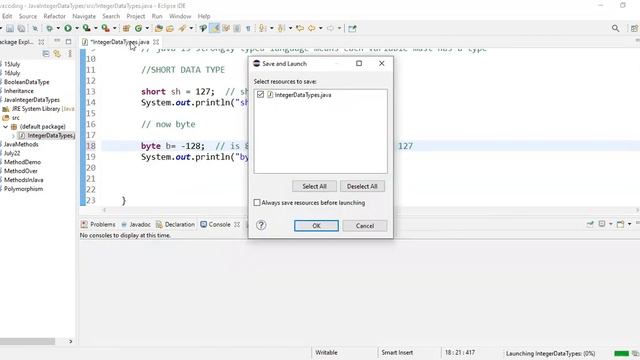
Task: Toggle Show Whitespace Characters pilcrow icon
Action: tap(248, 28)
